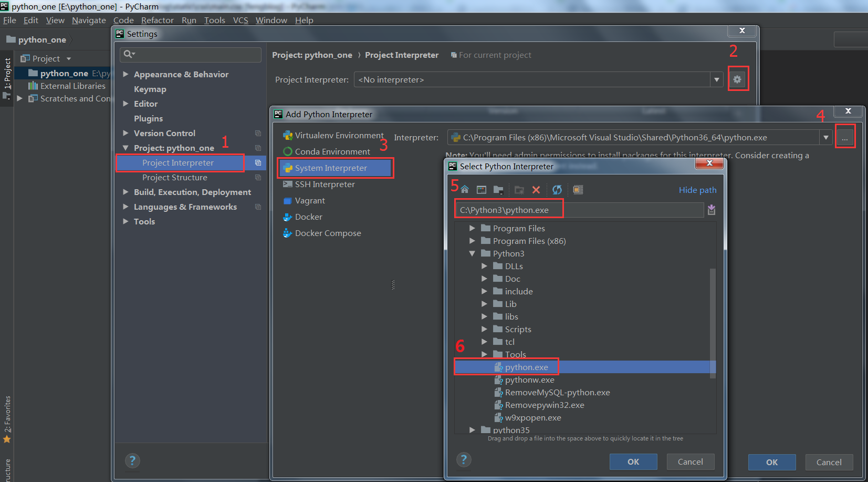Click the C:\Python3\python.exe path field
Viewport: 868px width, 482px height.
[x=579, y=210]
